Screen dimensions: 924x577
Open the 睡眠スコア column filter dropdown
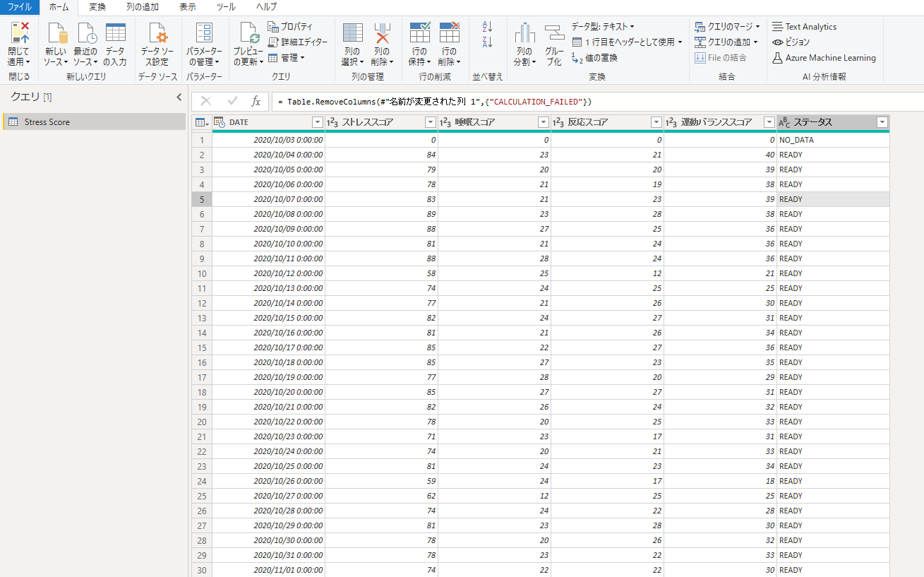pos(543,122)
